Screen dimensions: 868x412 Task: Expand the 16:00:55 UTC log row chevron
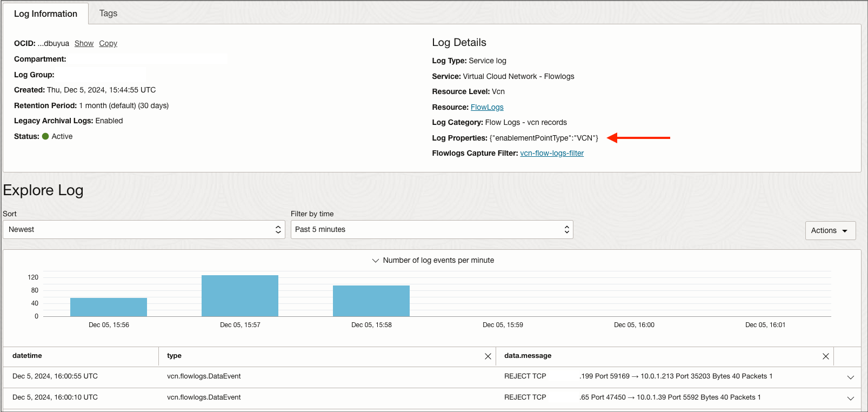pyautogui.click(x=850, y=377)
